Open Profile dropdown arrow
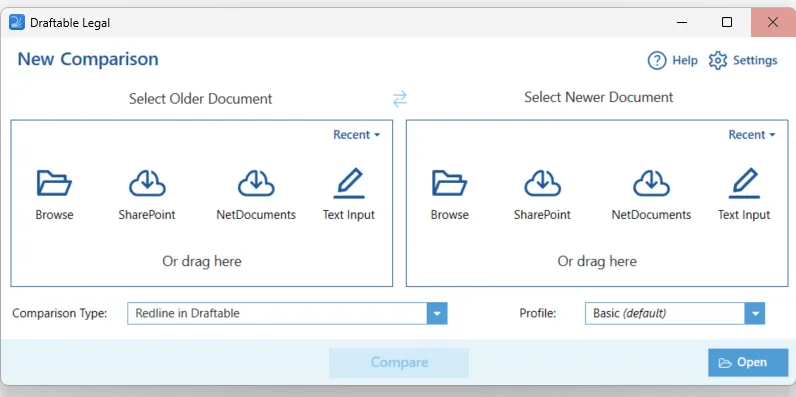 754,313
